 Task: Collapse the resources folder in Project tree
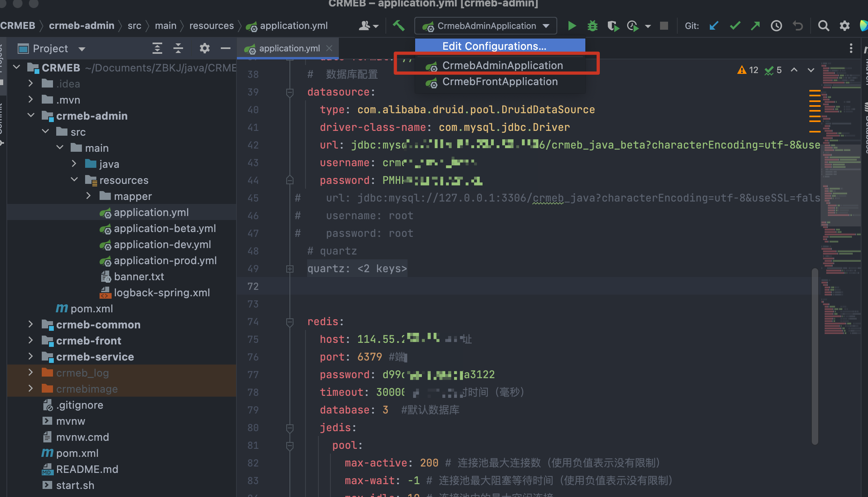(74, 179)
